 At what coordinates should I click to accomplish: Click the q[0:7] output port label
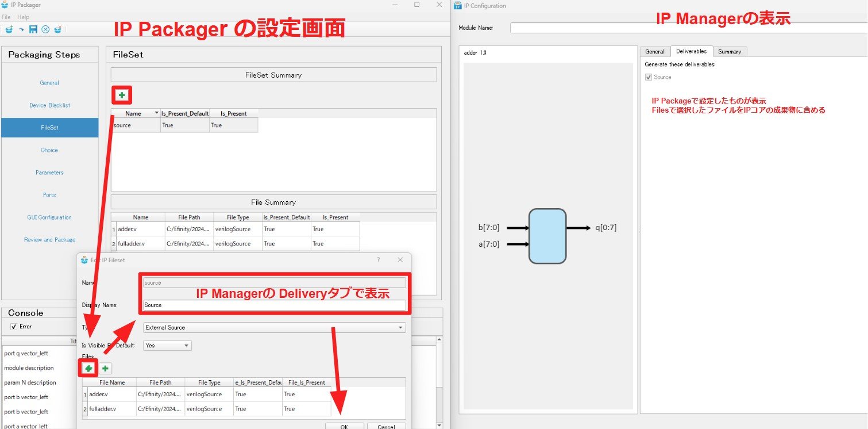point(605,228)
